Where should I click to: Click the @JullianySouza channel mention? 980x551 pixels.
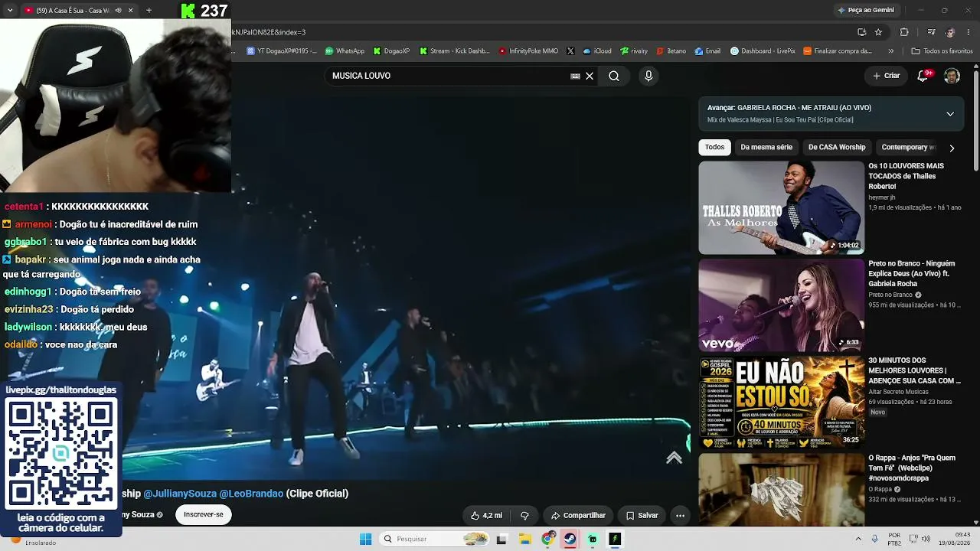click(180, 494)
